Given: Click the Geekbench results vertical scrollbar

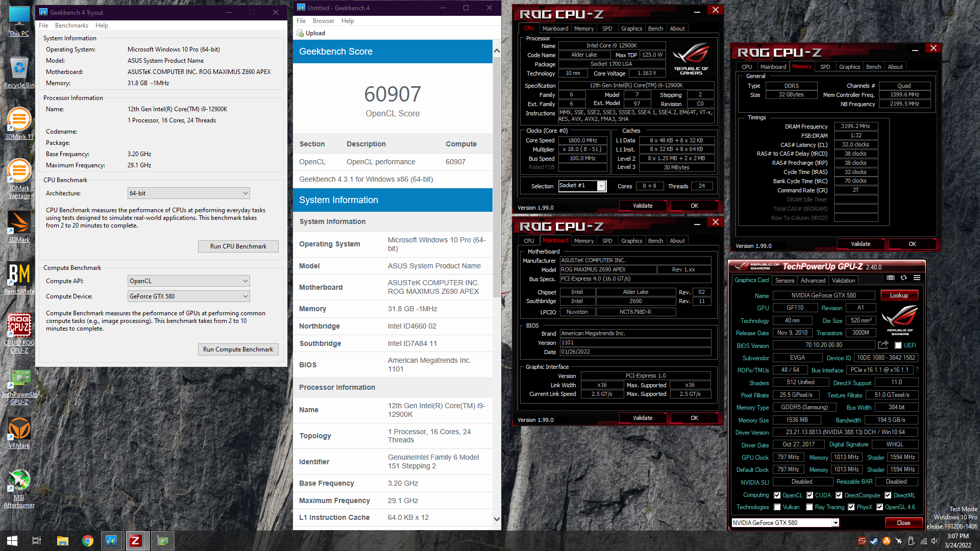Looking at the screenshot, I should 497,177.
